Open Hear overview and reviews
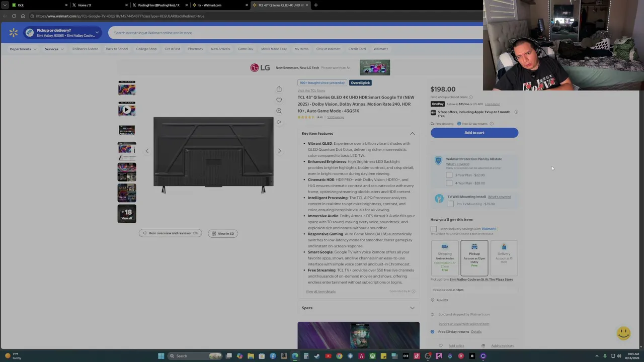Screen dimensions: 644x362 click(170, 233)
